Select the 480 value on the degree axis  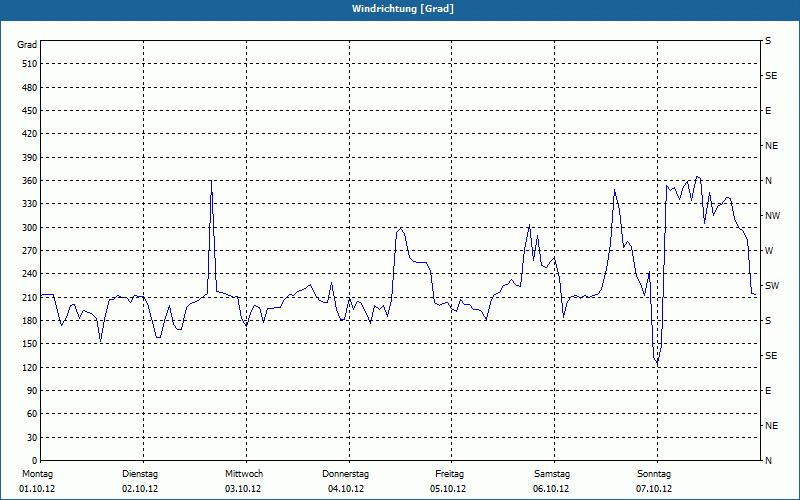pos(30,88)
